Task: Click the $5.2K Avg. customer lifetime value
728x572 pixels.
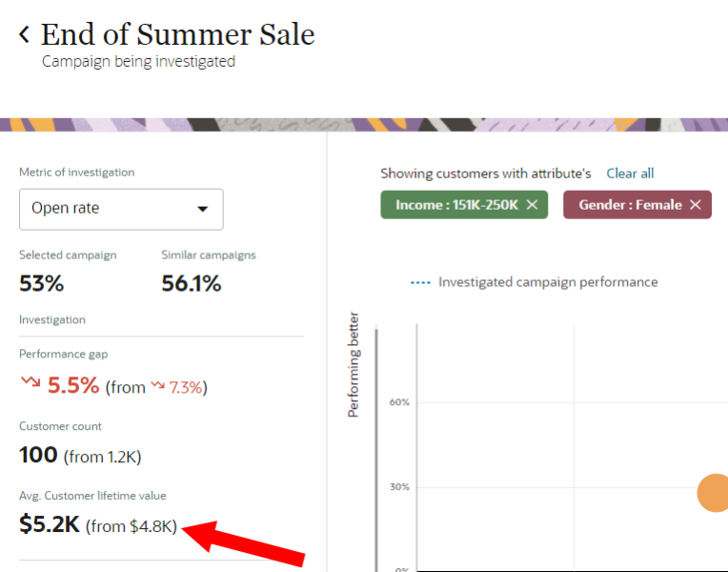Action: coord(49,524)
